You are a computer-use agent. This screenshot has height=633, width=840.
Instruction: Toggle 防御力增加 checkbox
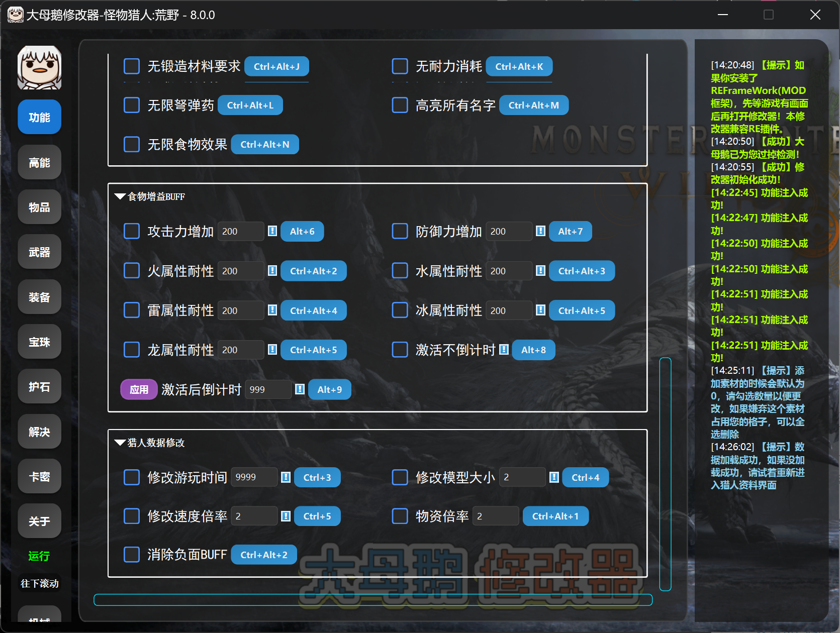pyautogui.click(x=400, y=231)
